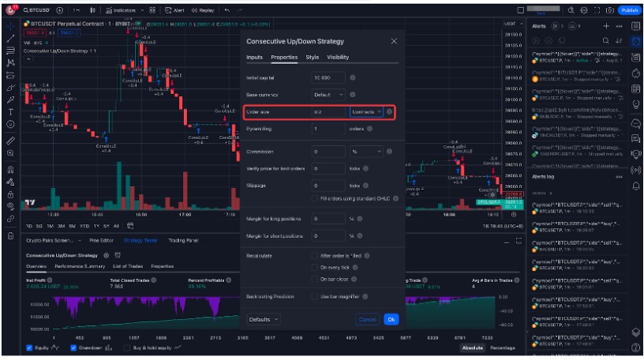The height and width of the screenshot is (361, 644).
Task: Open the candle chart style selector
Action: tap(92, 10)
